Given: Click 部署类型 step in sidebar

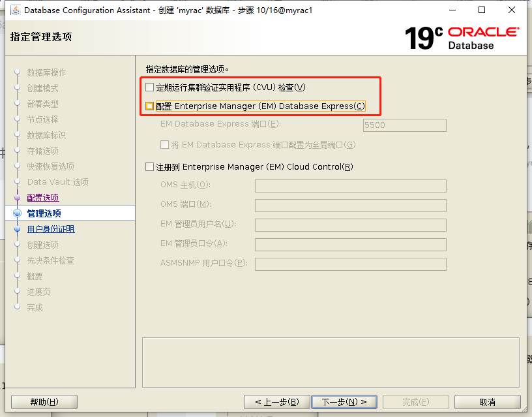Looking at the screenshot, I should point(43,104).
